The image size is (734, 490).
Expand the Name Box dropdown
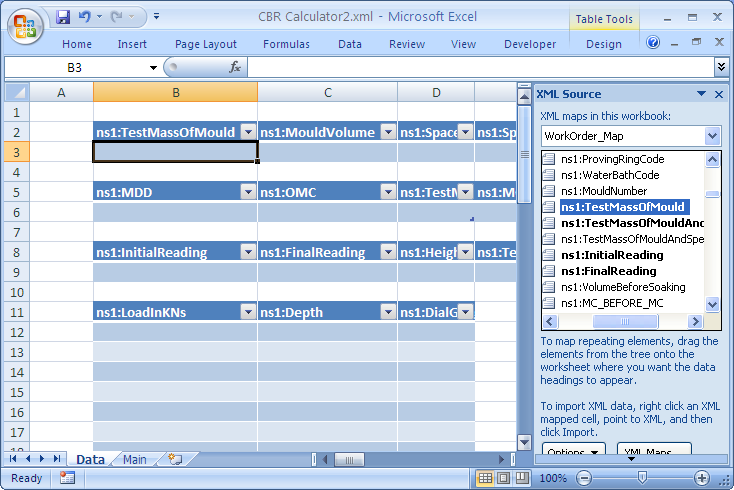click(x=153, y=67)
